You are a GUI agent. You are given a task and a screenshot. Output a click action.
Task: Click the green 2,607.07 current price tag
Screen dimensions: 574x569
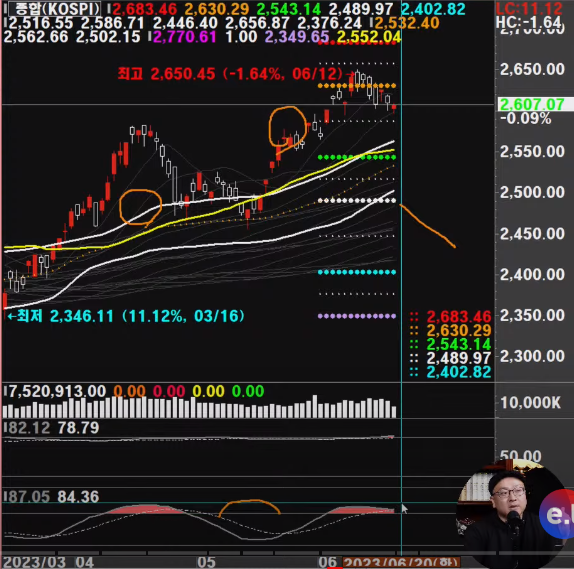[x=534, y=105]
